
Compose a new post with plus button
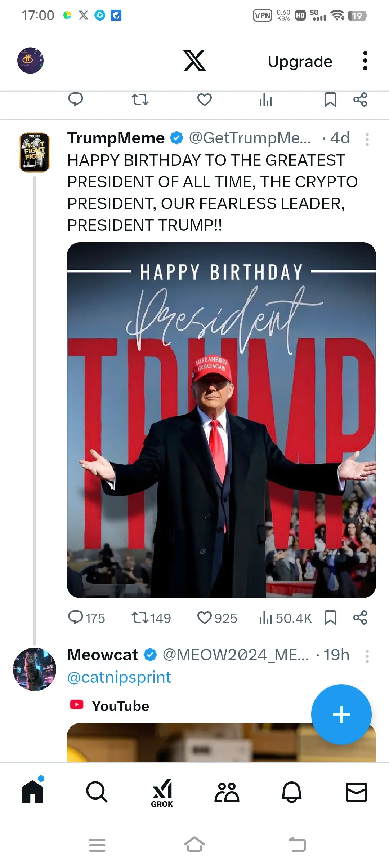pos(341,714)
